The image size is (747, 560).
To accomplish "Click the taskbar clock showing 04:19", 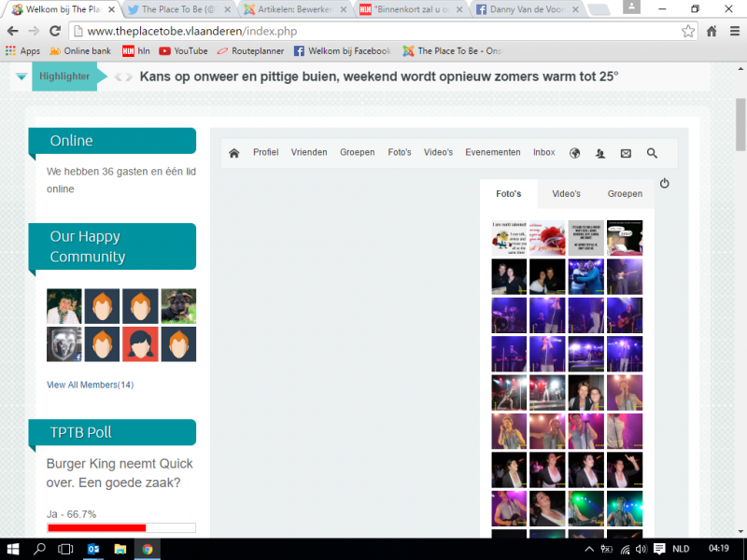I will tap(718, 549).
